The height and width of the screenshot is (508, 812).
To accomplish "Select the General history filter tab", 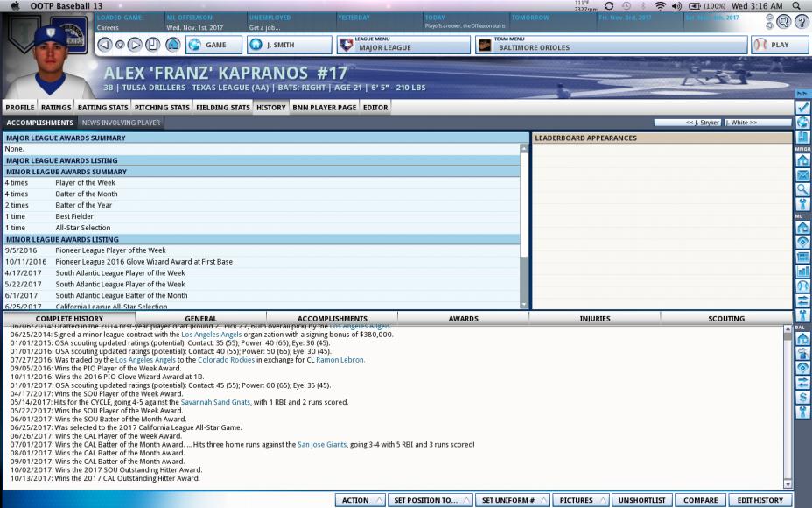I will pos(201,318).
